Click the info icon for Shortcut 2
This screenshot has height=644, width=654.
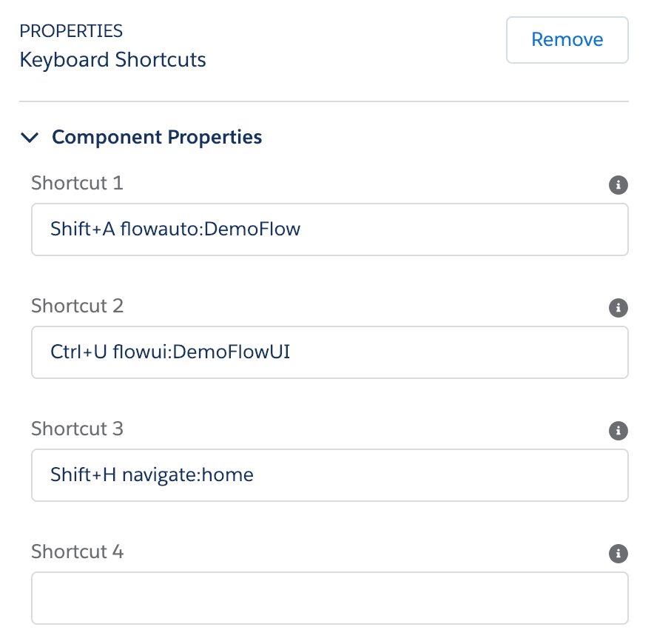(x=618, y=308)
